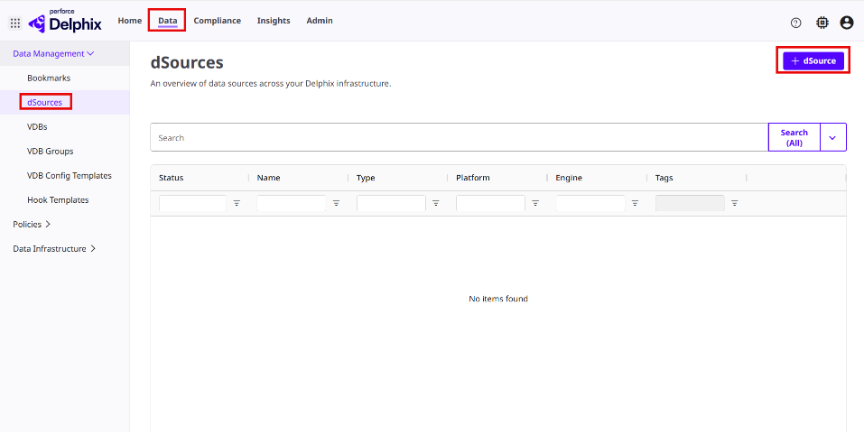Click the Search (All) button

pyautogui.click(x=794, y=137)
